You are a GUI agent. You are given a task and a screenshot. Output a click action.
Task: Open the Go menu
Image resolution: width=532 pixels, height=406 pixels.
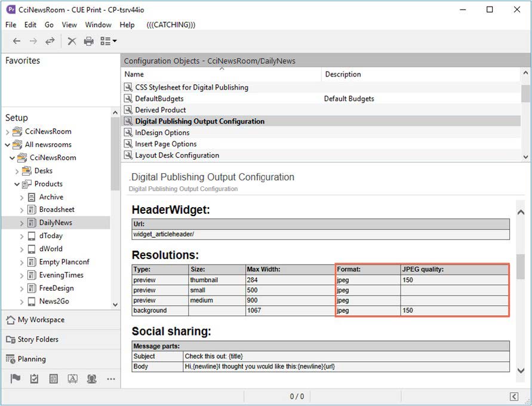pyautogui.click(x=49, y=24)
